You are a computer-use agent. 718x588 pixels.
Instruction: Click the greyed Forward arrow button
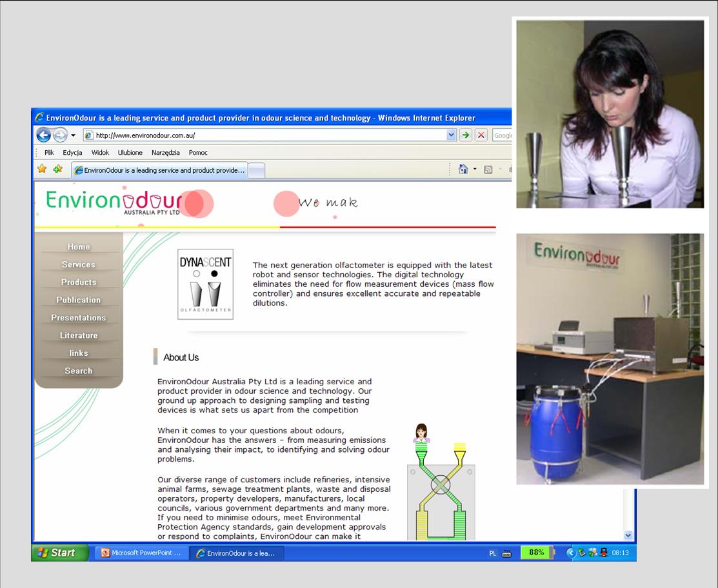tap(60, 135)
